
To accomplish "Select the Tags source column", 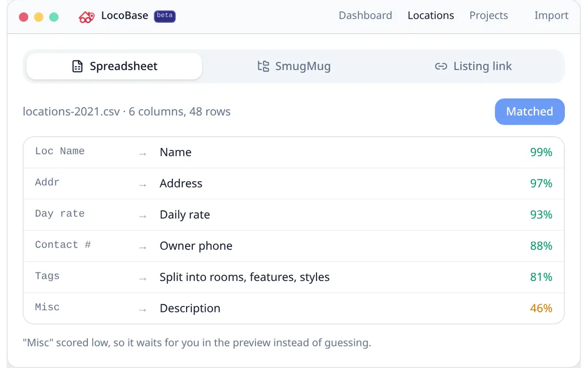I will pos(47,276).
